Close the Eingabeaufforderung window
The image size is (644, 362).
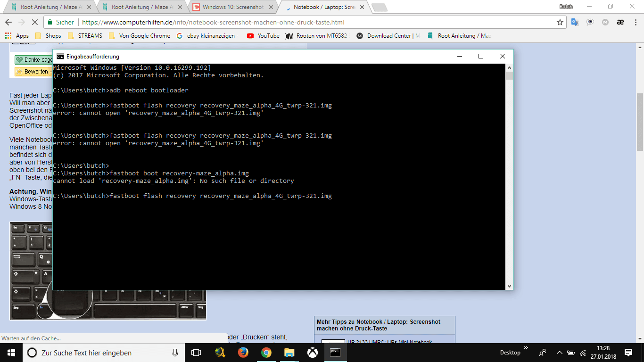click(x=503, y=57)
